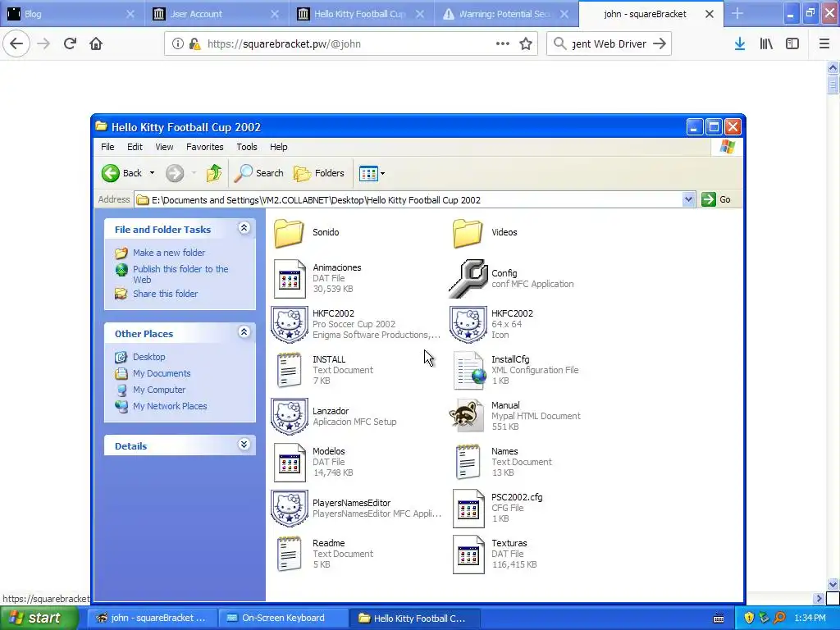Click Share this folder link
This screenshot has height=630, width=840.
click(x=165, y=294)
